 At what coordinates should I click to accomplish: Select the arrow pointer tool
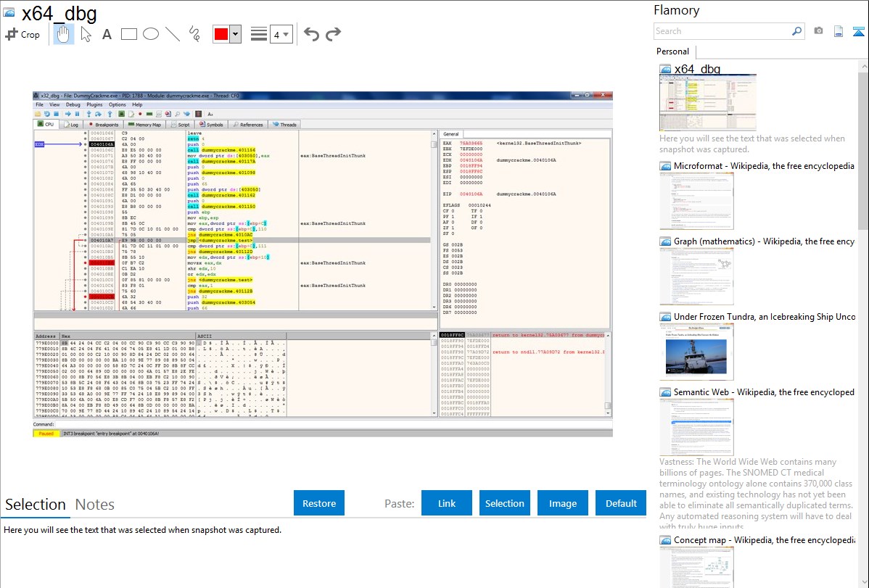tap(86, 34)
